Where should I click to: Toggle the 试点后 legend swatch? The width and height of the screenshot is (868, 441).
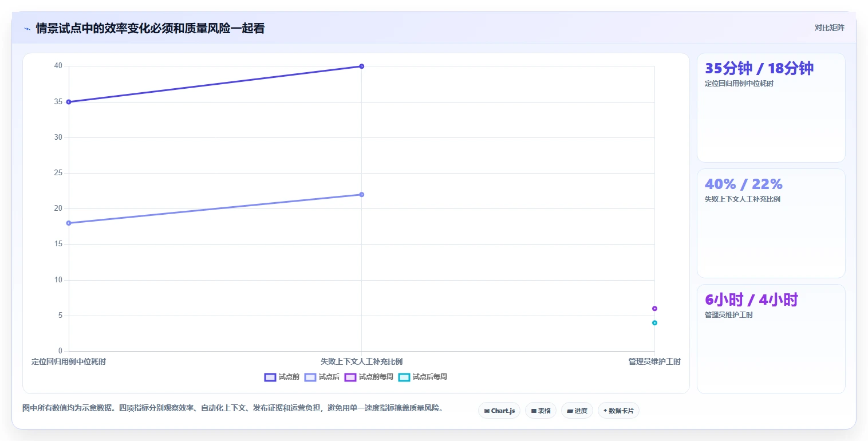tap(310, 377)
